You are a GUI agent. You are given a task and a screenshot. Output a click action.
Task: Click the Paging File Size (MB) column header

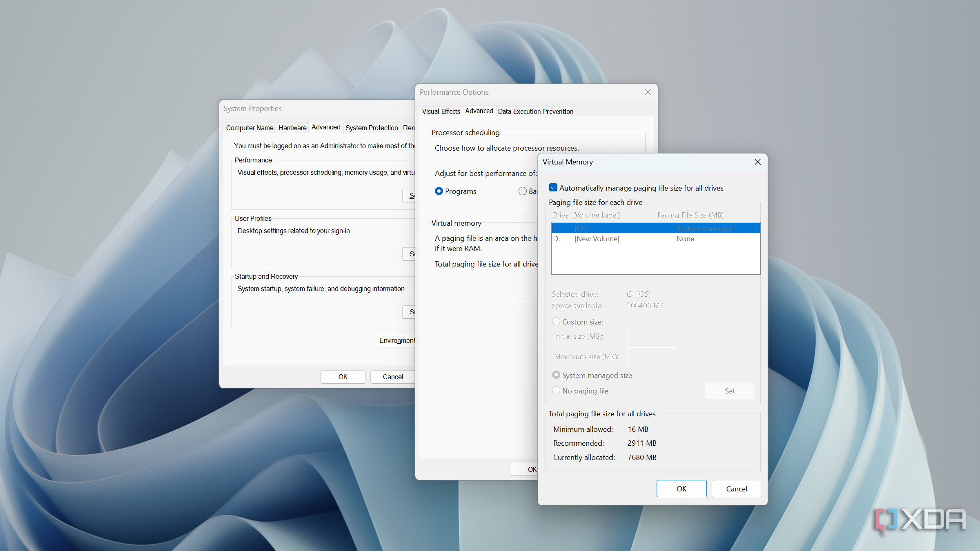690,215
